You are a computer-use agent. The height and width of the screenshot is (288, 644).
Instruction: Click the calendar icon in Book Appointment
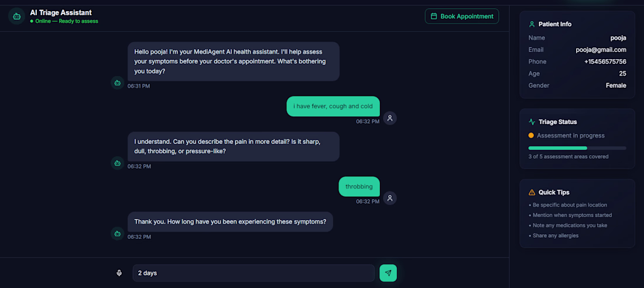tap(434, 16)
